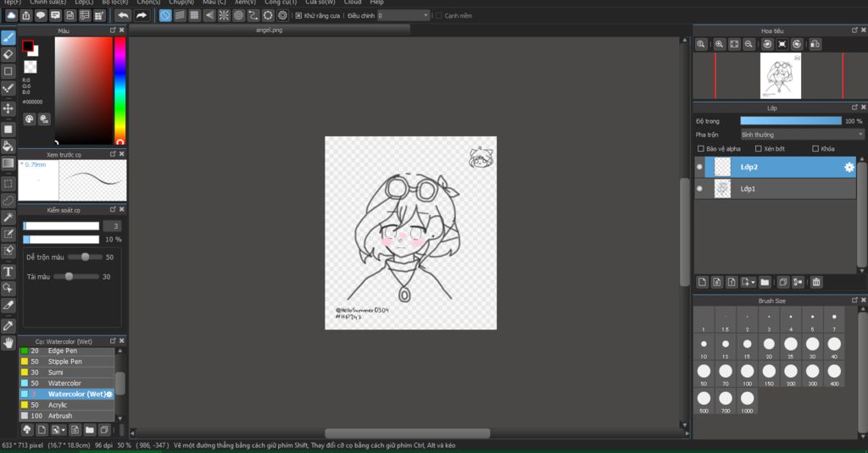Open the Pha trộn blend mode dropdown
Screen dimensions: 868x453
click(802, 135)
